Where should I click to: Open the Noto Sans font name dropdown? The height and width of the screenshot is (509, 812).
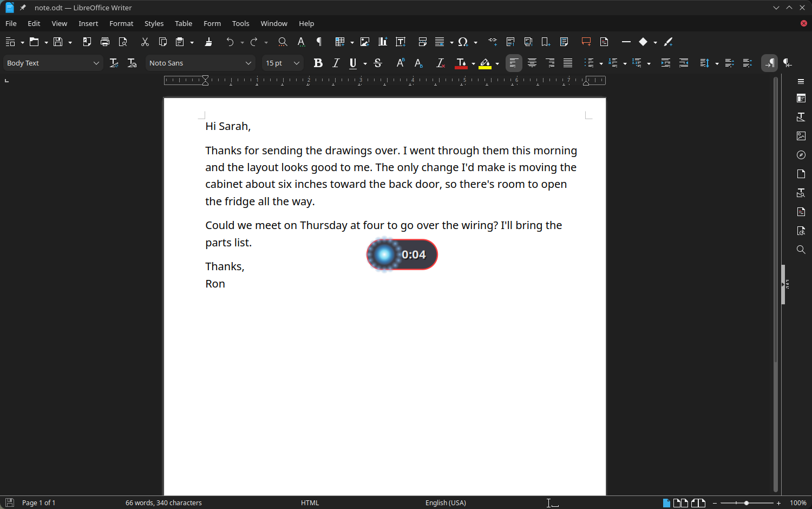coord(248,63)
